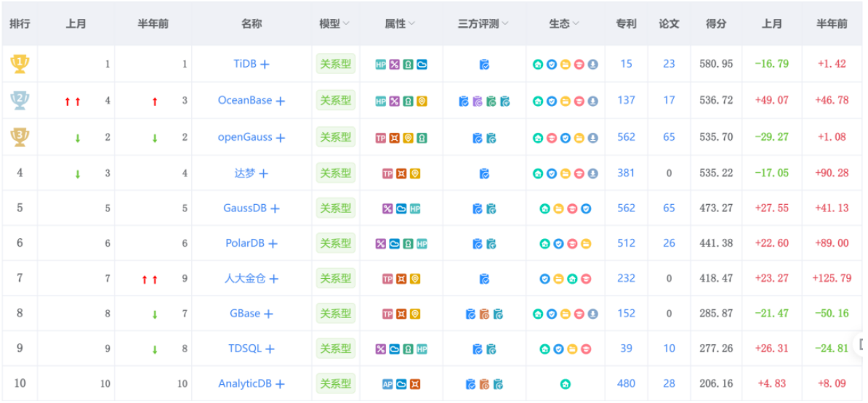Screen dimensions: 868x403
Task: Click the yellow location pin icon in OceanBase row
Action: pyautogui.click(x=422, y=101)
